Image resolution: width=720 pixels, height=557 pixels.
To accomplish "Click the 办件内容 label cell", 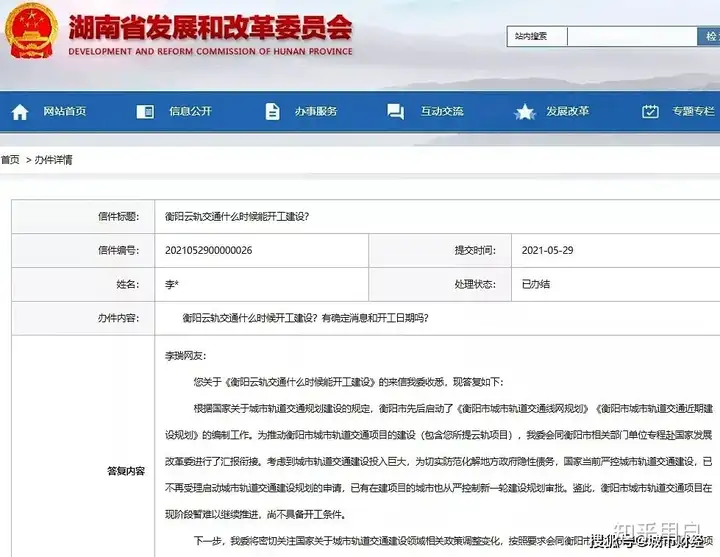I will pyautogui.click(x=83, y=318).
